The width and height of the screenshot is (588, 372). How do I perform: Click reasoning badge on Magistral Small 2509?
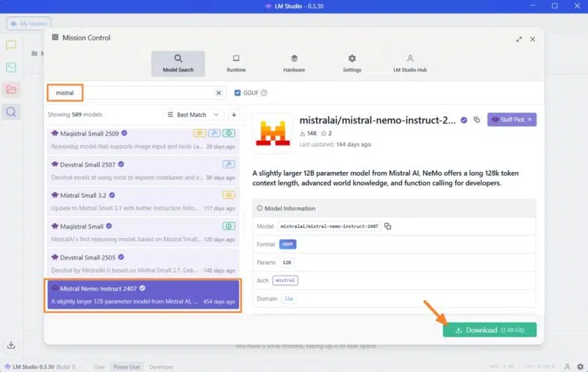pyautogui.click(x=229, y=133)
